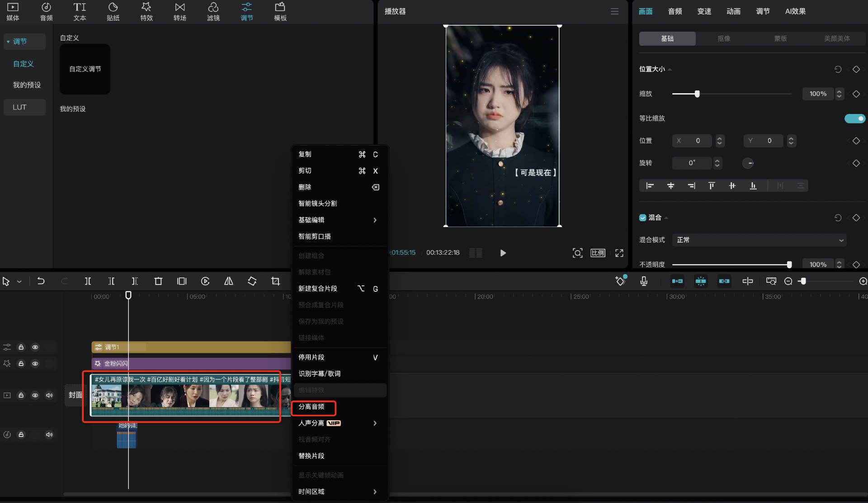This screenshot has width=868, height=503.
Task: Open the 混合模式 blend mode dropdown
Action: tap(759, 240)
